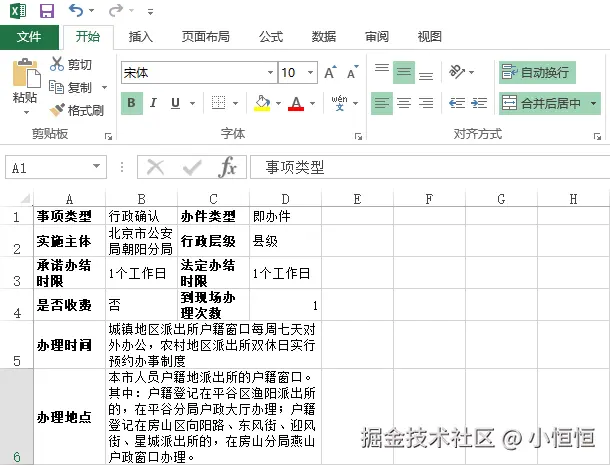Open fill color dropdown arrow

point(278,103)
